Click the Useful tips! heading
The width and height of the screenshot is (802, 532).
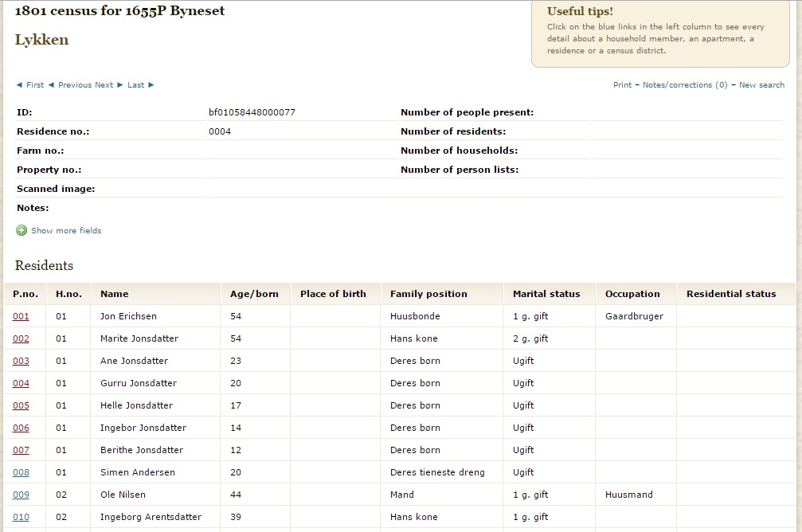click(x=580, y=11)
